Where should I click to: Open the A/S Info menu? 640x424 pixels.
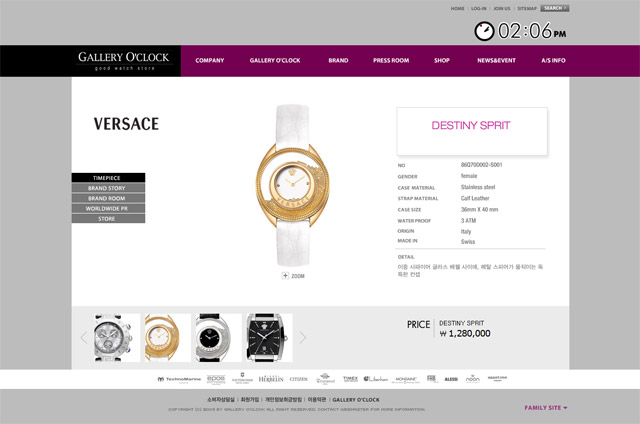pos(553,60)
